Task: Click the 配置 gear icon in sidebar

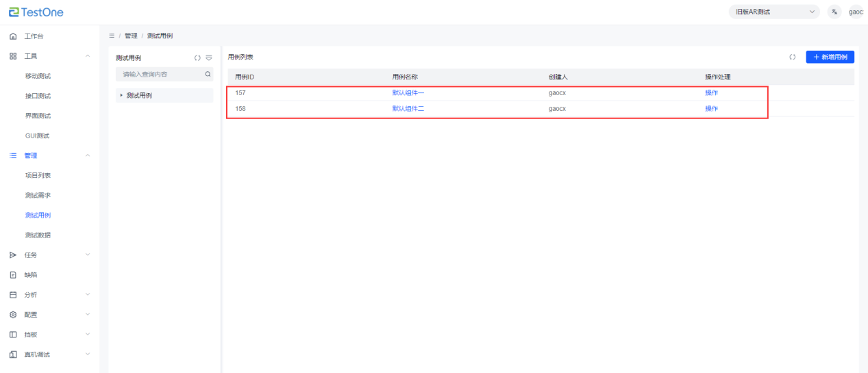Action: point(13,315)
